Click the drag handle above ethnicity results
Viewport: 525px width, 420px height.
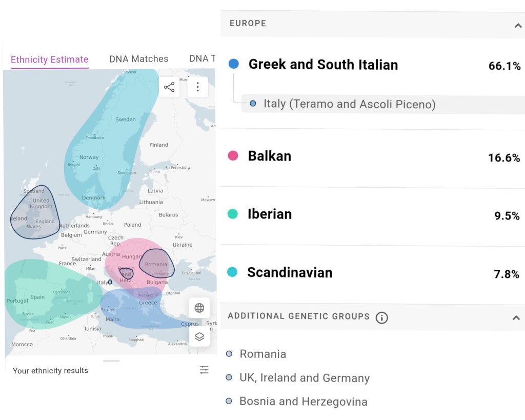coord(111,361)
